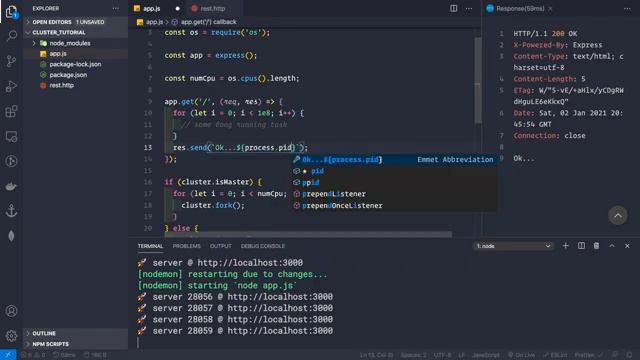The width and height of the screenshot is (640, 360).
Task: Open Response panel more actions ellipsis
Action: pyautogui.click(x=627, y=9)
